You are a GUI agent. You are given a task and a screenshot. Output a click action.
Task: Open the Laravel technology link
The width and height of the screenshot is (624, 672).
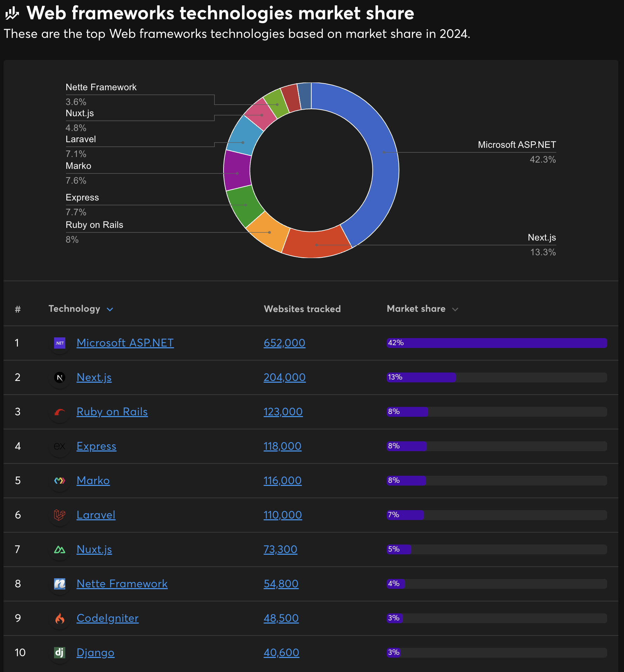96,515
